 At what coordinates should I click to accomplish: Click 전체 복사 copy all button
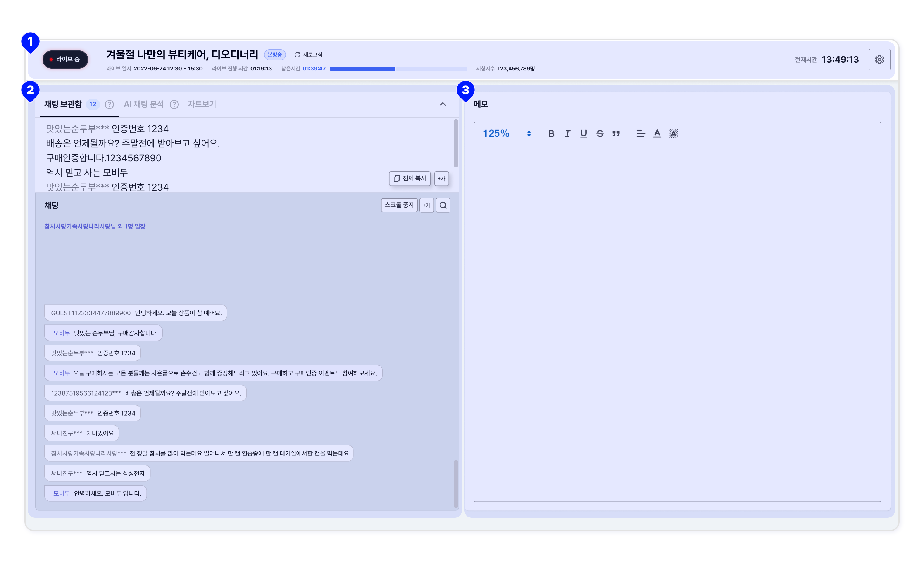[410, 179]
